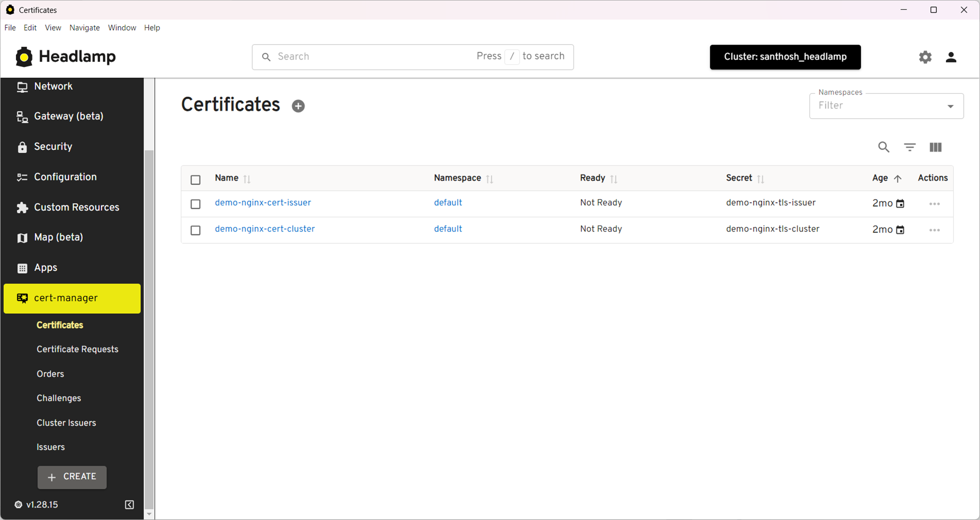The width and height of the screenshot is (980, 520).
Task: Click the Namespaces Filter field
Action: (x=886, y=106)
